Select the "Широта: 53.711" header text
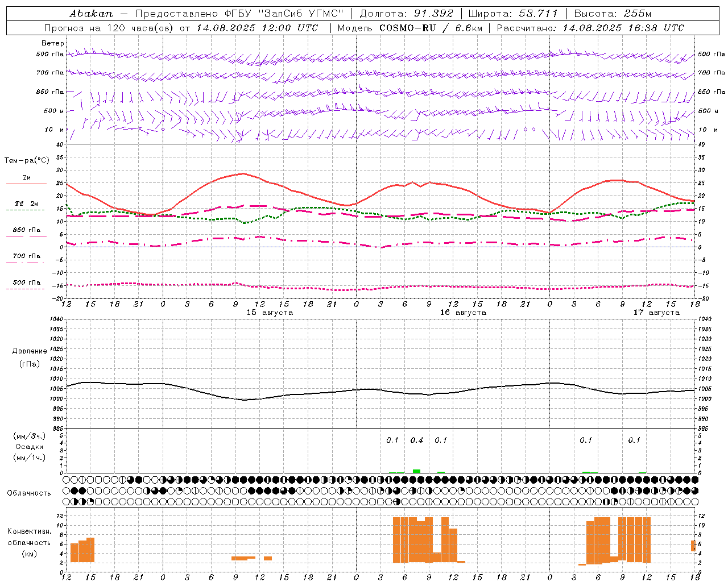 513,13
